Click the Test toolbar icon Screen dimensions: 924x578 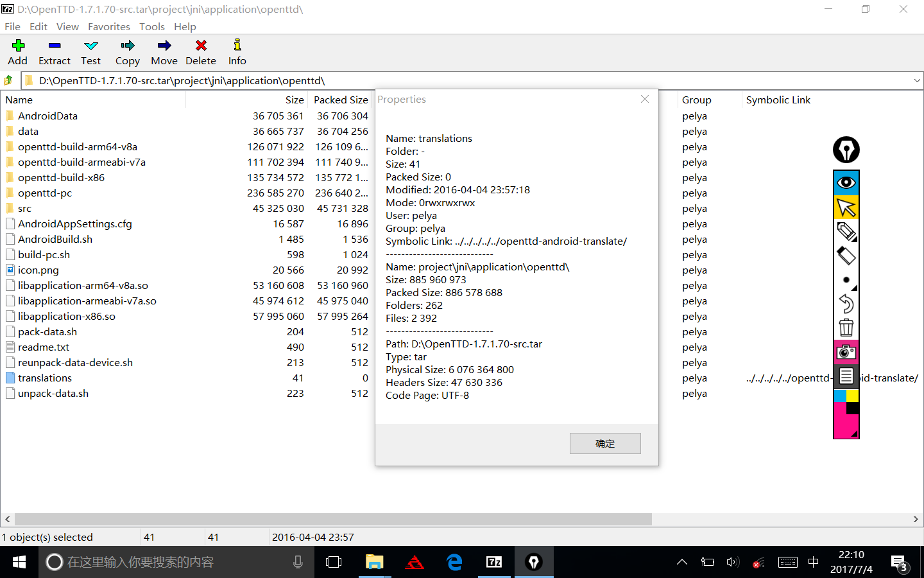pos(91,46)
